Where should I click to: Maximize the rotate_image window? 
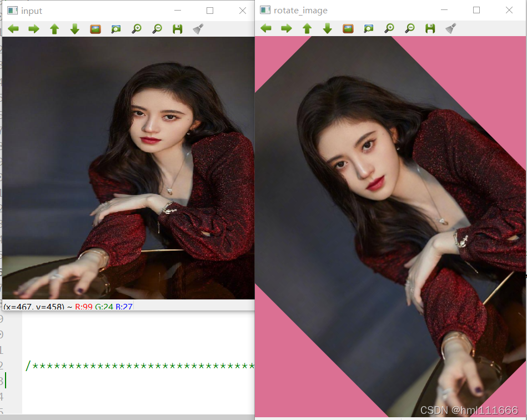click(x=476, y=10)
